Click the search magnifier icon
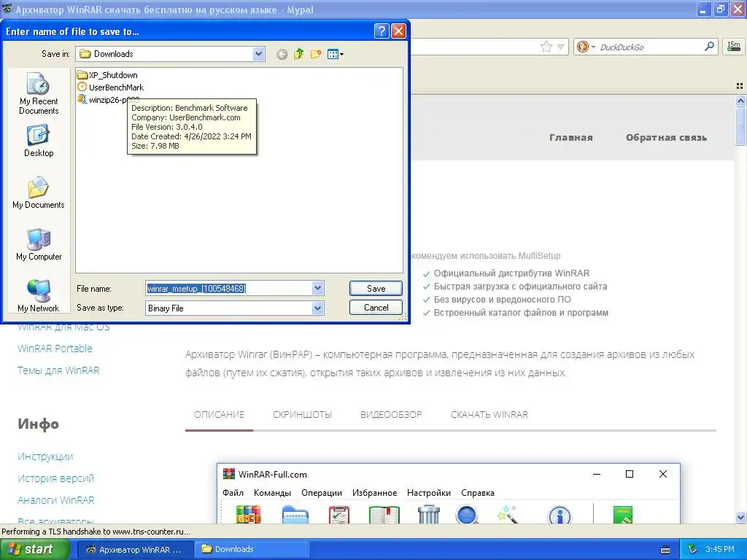The image size is (747, 560). pos(709,47)
